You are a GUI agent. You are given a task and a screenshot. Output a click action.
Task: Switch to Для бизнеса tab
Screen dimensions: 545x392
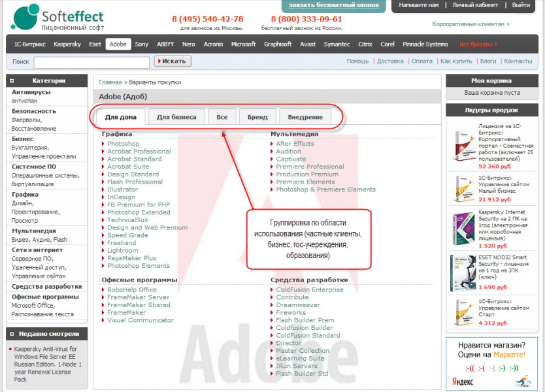tap(176, 117)
